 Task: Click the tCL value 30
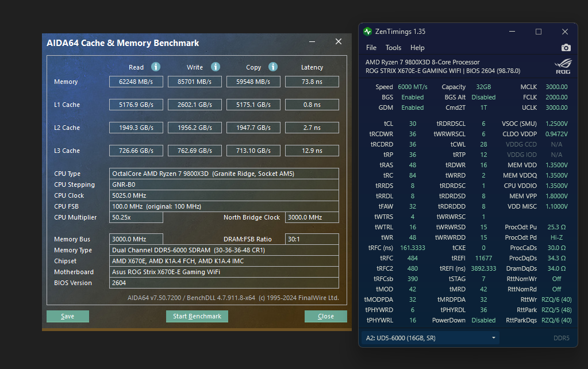pyautogui.click(x=413, y=124)
